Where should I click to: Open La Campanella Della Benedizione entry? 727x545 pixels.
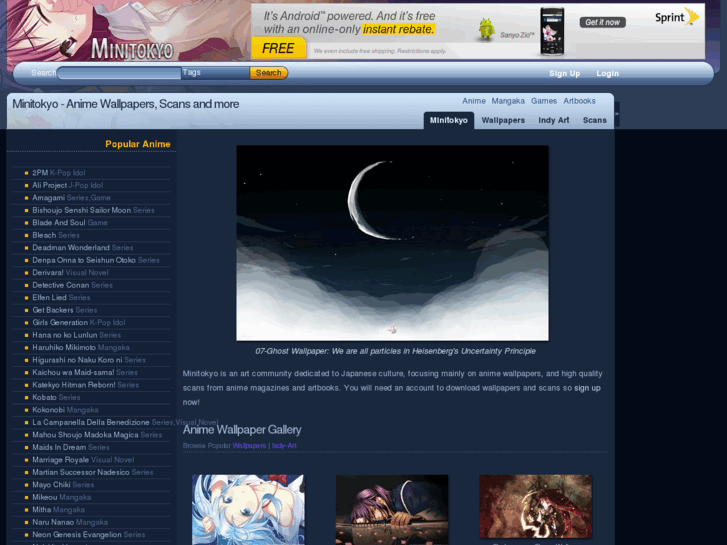coord(91,423)
